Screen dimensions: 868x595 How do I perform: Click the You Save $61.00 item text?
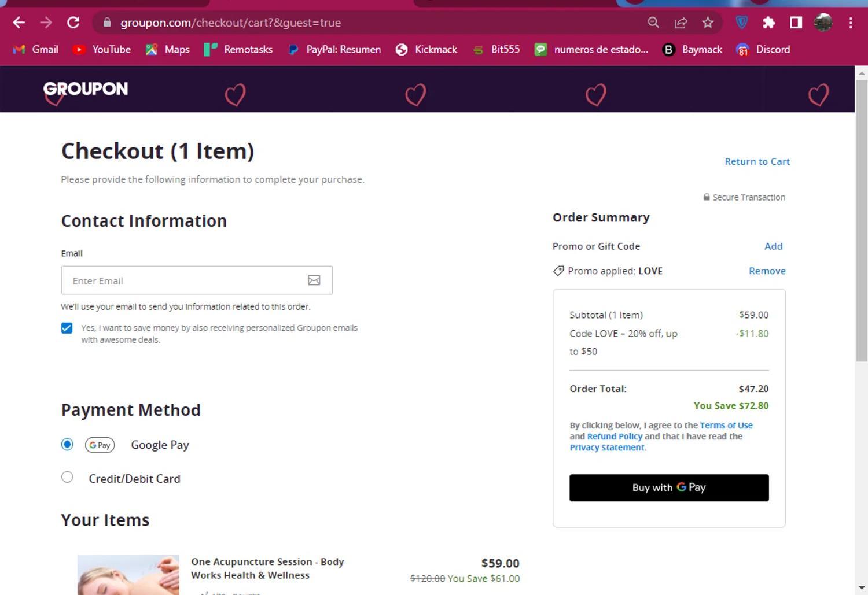[x=484, y=579]
